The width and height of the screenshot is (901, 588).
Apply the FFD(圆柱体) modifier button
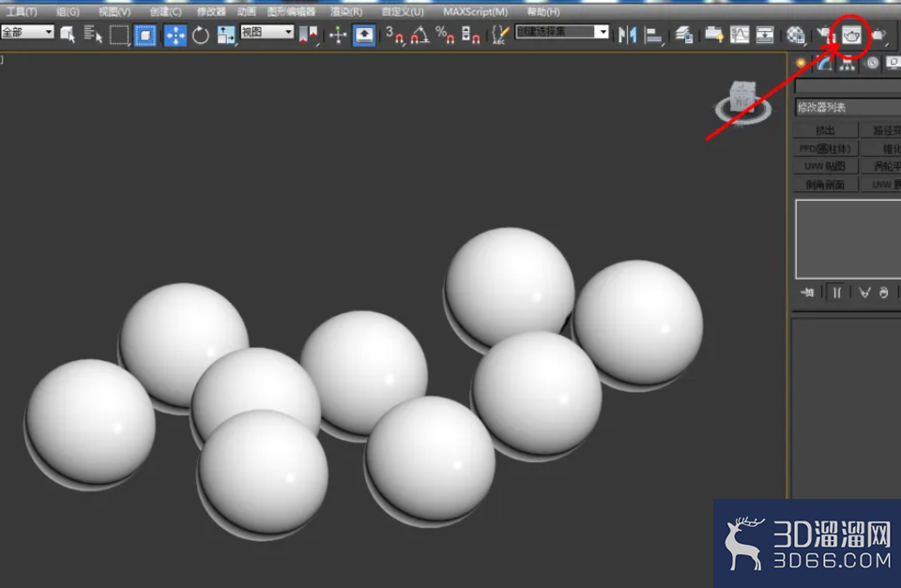click(826, 148)
